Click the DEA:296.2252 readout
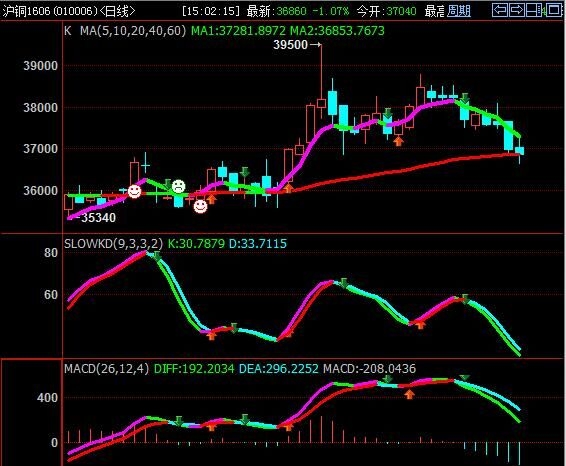This screenshot has height=466, width=566. pyautogui.click(x=279, y=369)
